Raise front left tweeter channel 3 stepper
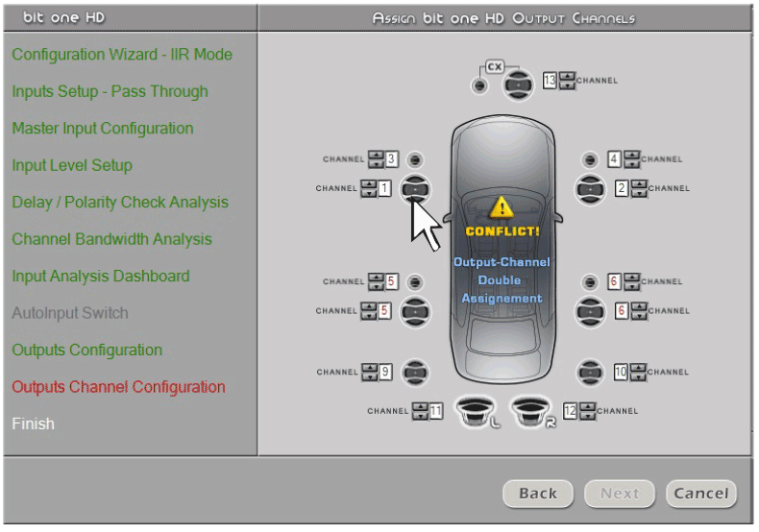Image resolution: width=759 pixels, height=532 pixels. (x=376, y=155)
